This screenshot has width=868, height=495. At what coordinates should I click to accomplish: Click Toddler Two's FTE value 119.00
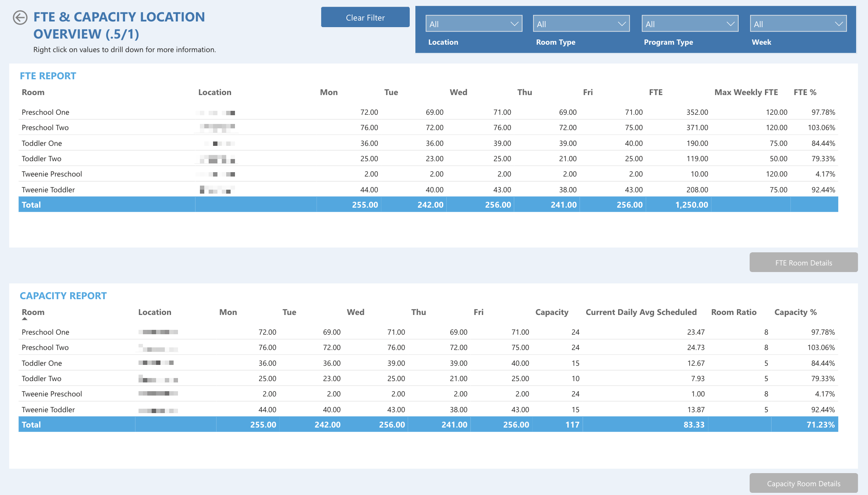pyautogui.click(x=697, y=159)
